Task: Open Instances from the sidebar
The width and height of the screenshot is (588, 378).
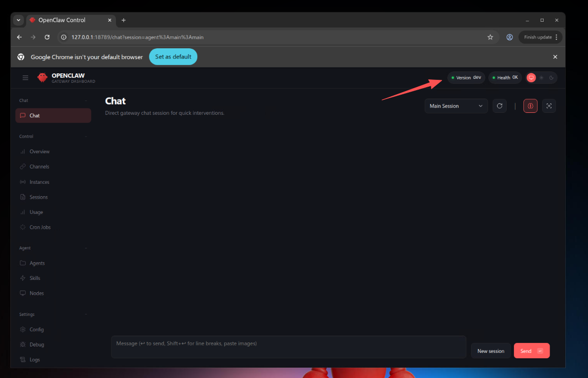Action: (39, 182)
